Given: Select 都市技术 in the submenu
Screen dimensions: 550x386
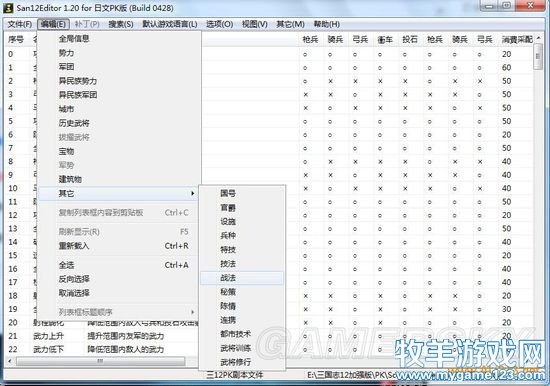Looking at the screenshot, I should (x=242, y=334).
